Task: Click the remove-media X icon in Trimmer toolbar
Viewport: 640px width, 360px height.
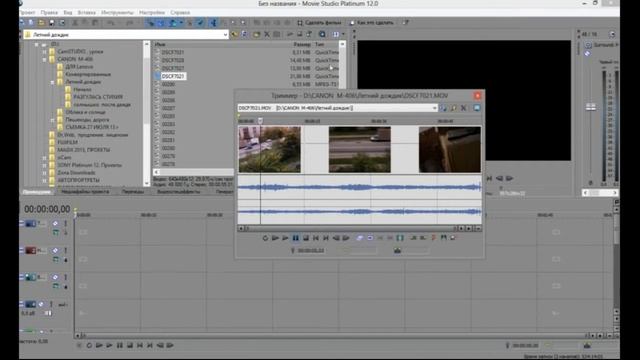Action: [x=464, y=108]
